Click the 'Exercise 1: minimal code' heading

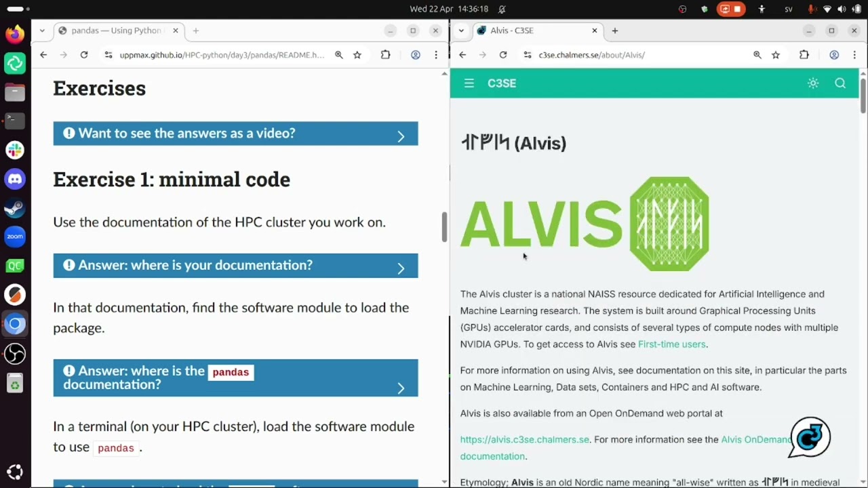172,180
